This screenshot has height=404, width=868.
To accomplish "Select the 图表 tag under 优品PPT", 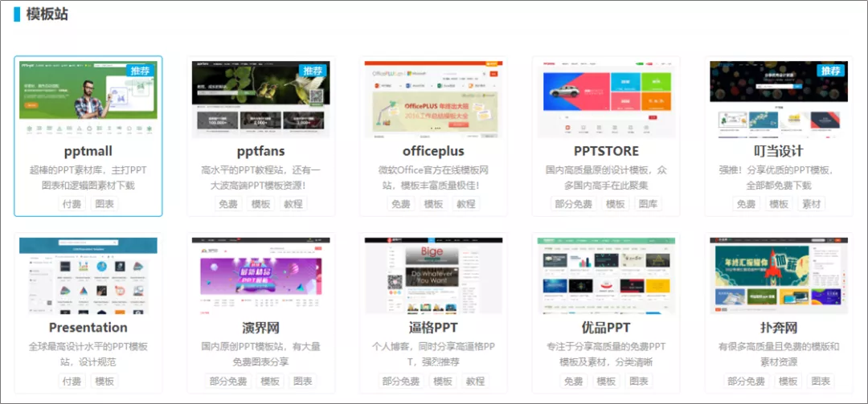I will pos(639,382).
